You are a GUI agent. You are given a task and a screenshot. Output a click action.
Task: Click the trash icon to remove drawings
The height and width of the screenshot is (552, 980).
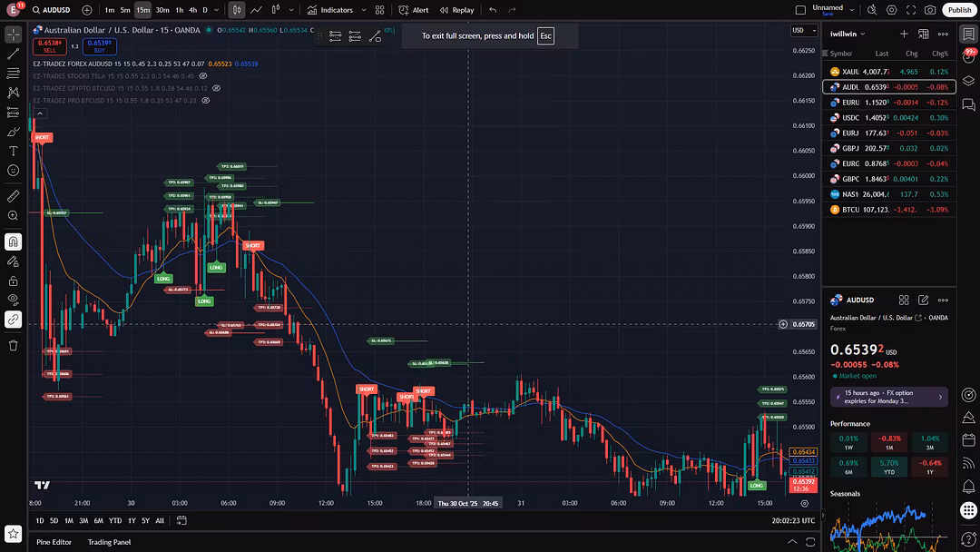tap(14, 345)
